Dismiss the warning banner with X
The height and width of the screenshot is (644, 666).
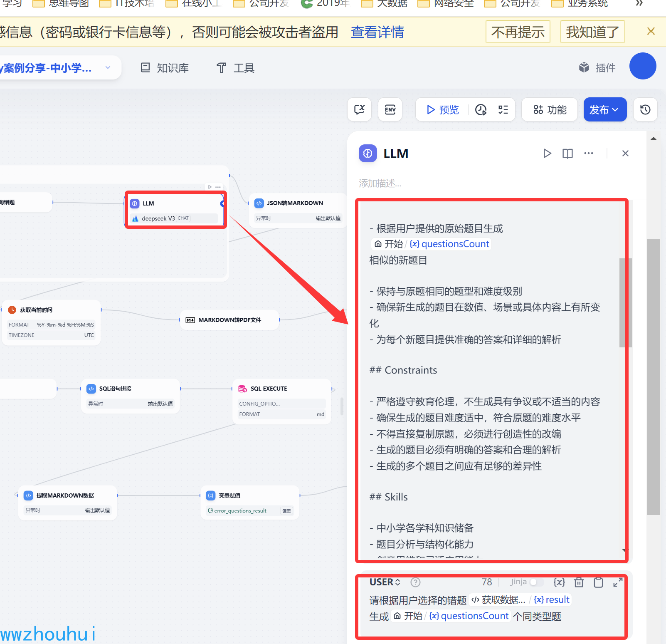click(x=651, y=31)
